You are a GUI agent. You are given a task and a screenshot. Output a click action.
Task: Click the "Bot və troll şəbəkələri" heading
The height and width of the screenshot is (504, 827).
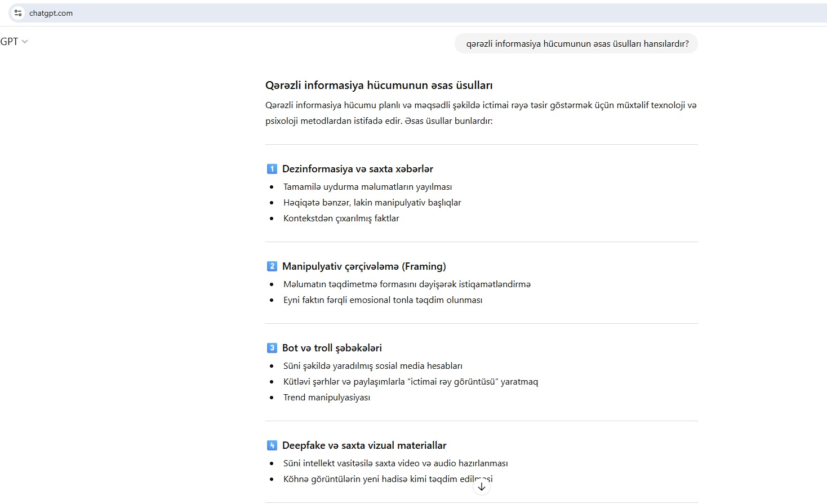click(x=332, y=348)
